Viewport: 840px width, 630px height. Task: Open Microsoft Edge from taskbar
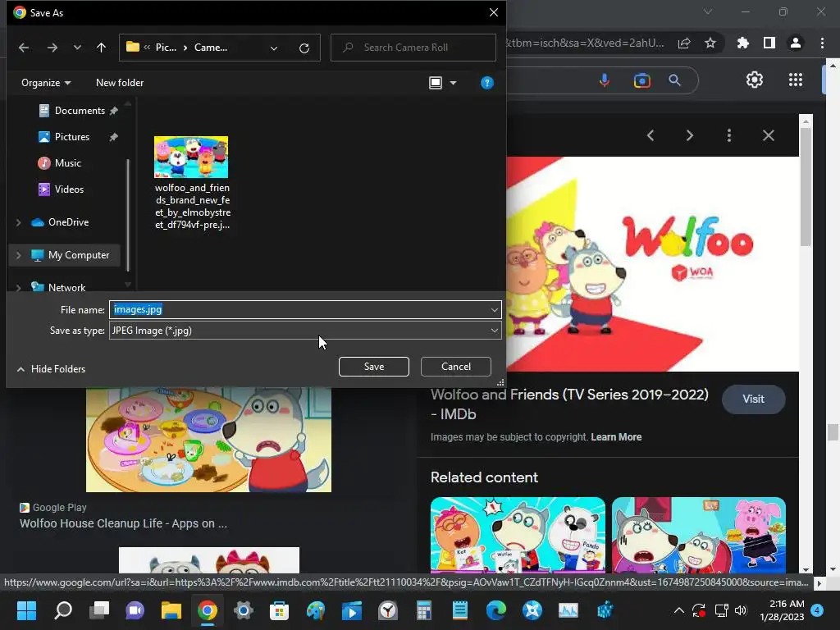click(496, 610)
